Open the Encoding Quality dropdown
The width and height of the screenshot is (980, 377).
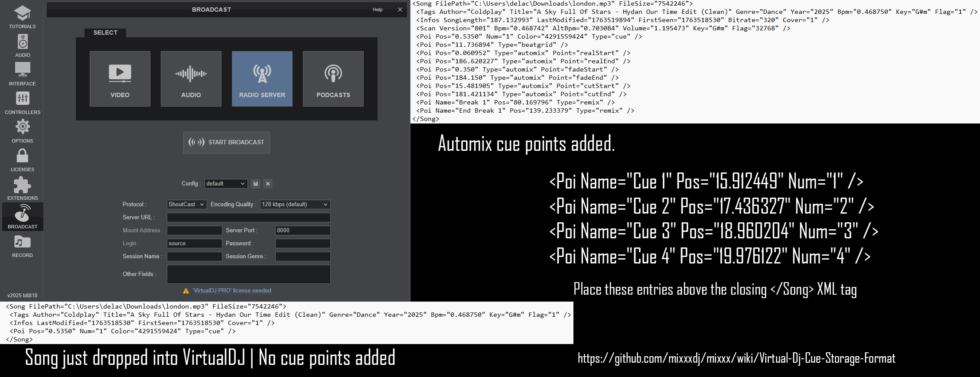click(x=295, y=205)
